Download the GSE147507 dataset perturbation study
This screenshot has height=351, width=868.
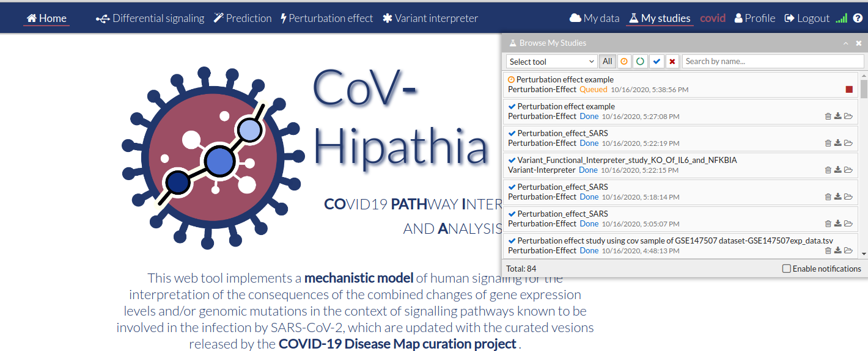838,251
